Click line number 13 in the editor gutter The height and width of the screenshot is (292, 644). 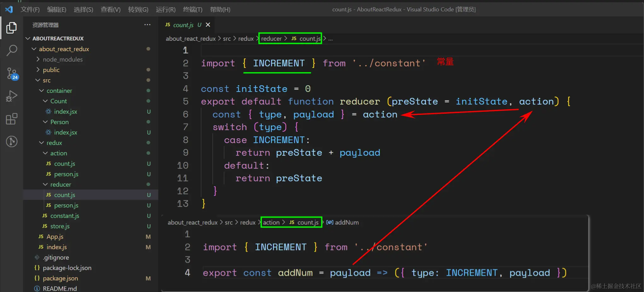pyautogui.click(x=183, y=204)
